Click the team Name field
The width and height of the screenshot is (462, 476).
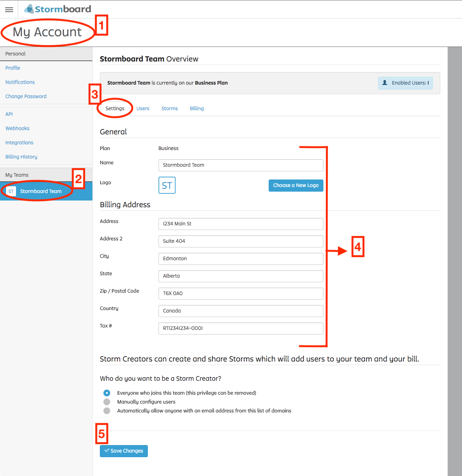click(x=241, y=165)
